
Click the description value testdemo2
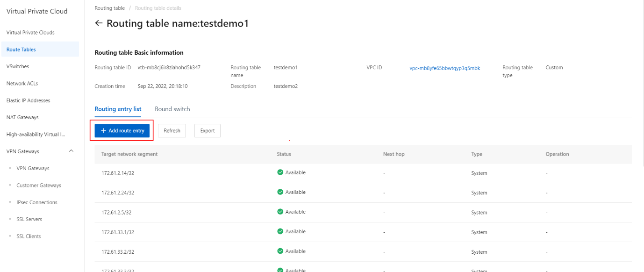pyautogui.click(x=286, y=86)
